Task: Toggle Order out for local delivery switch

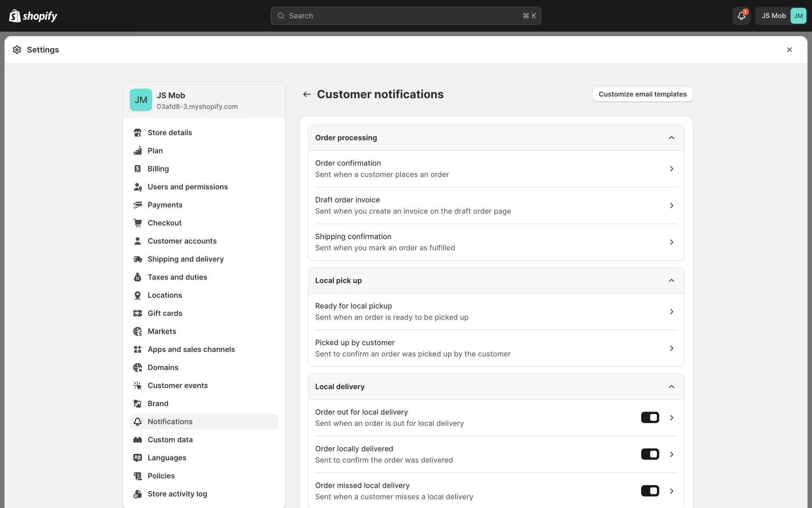Action: click(650, 417)
